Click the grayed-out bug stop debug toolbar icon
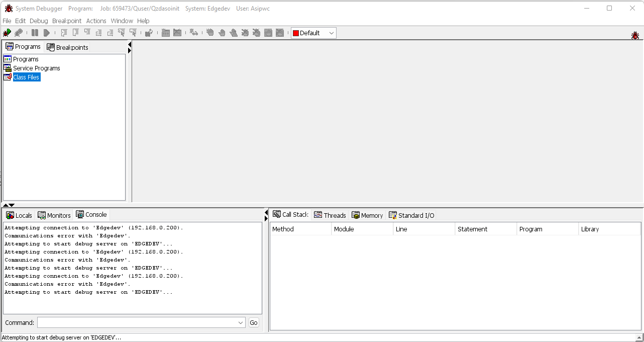644x342 pixels. (x=19, y=33)
